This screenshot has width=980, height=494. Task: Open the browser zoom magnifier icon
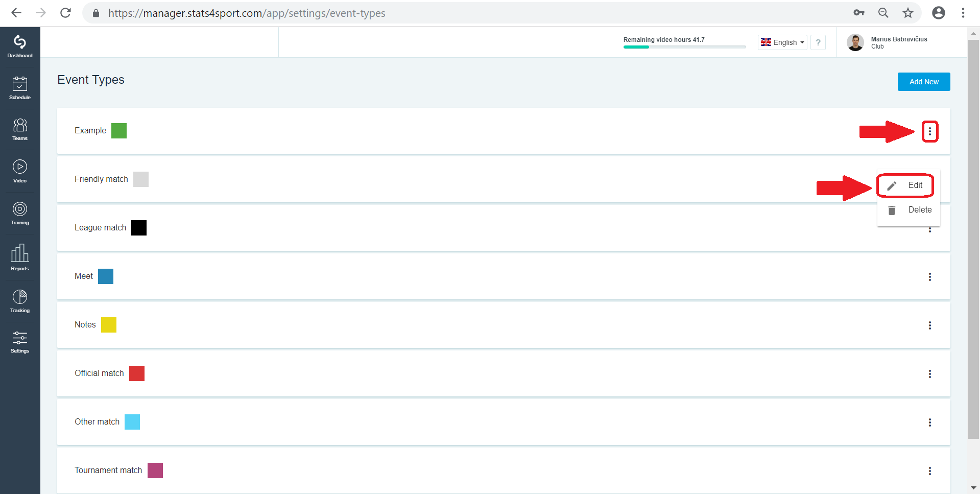point(883,13)
